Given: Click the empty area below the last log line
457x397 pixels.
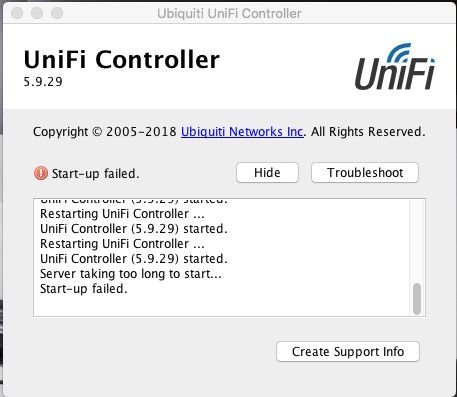Looking at the screenshot, I should (220, 306).
